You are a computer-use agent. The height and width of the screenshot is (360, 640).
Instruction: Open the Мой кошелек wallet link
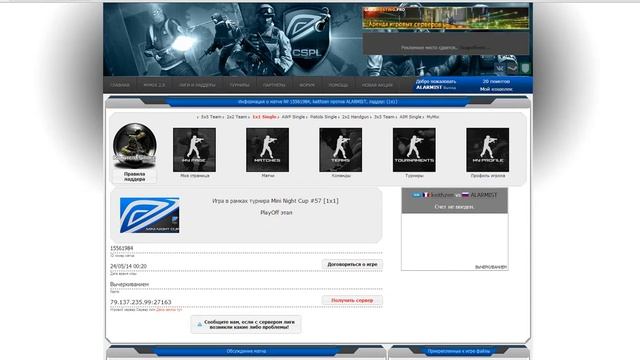tap(496, 89)
